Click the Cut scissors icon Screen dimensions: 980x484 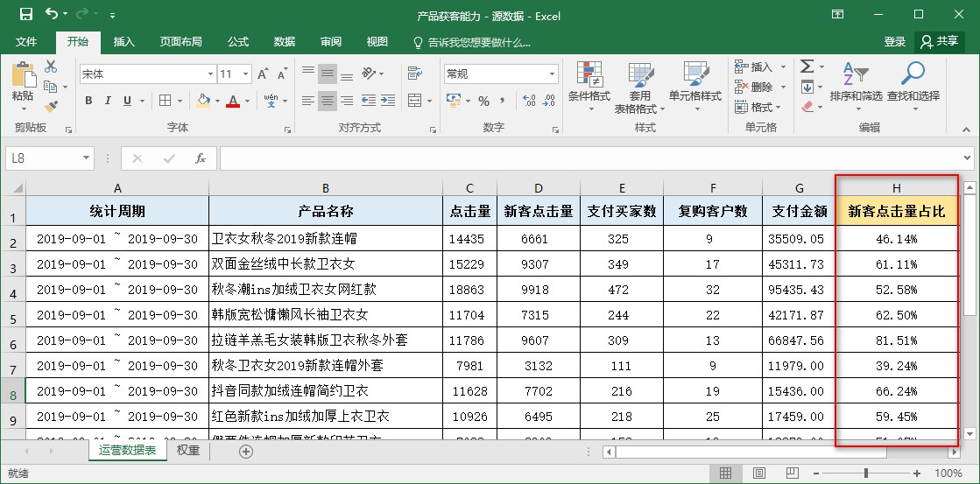(51, 67)
